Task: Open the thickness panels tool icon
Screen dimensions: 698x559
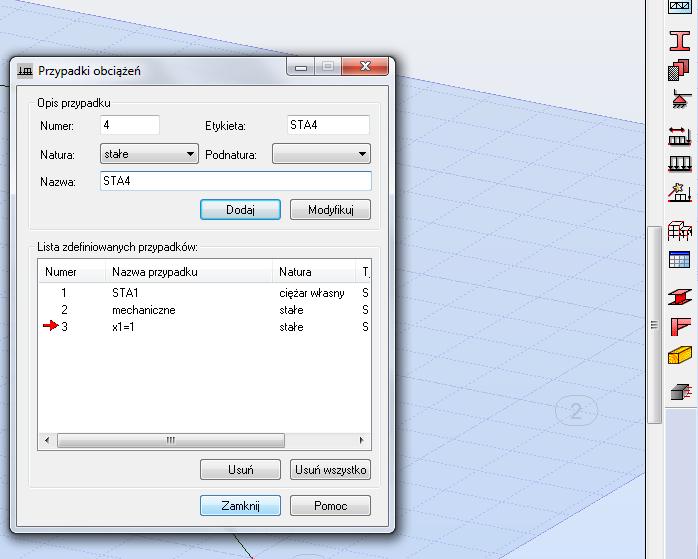Action: coord(679,70)
